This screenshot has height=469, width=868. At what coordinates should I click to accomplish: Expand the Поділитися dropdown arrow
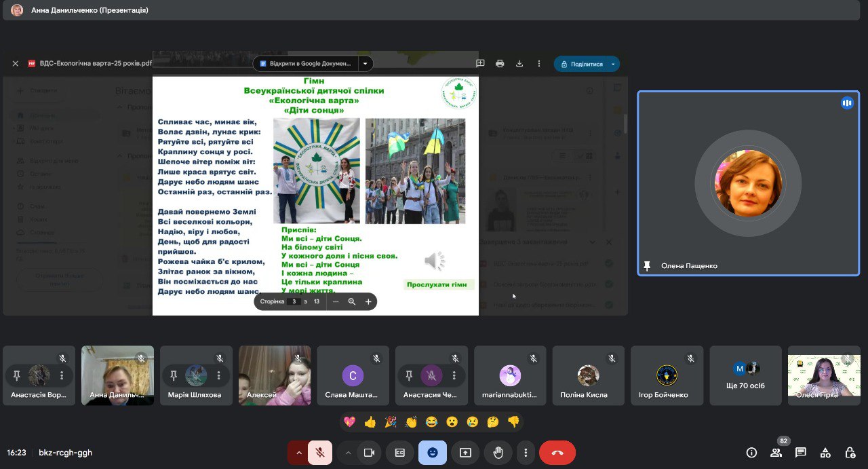[614, 64]
